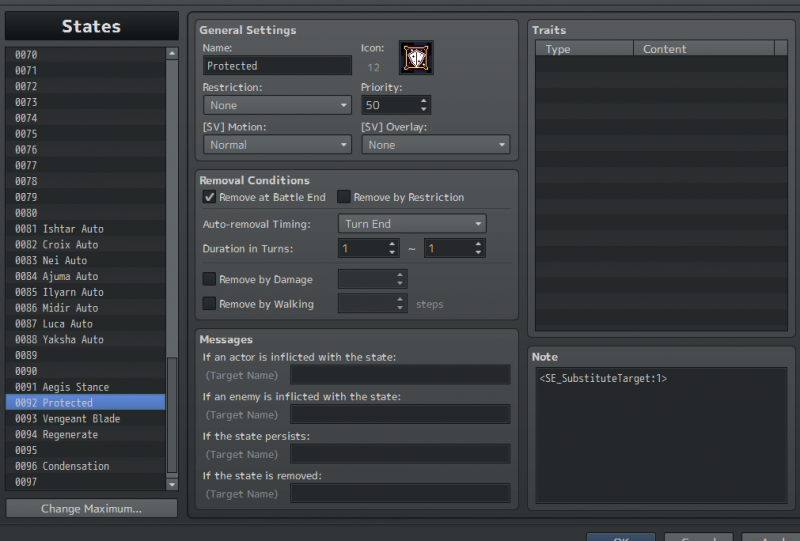Select empty state 0095
Screen dimensions: 800x541
click(85, 450)
